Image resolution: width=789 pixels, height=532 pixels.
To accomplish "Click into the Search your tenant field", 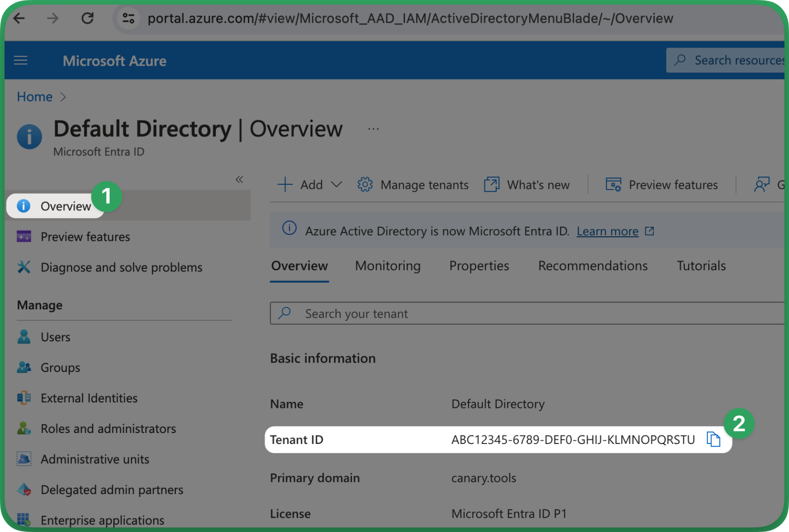I will (x=527, y=313).
